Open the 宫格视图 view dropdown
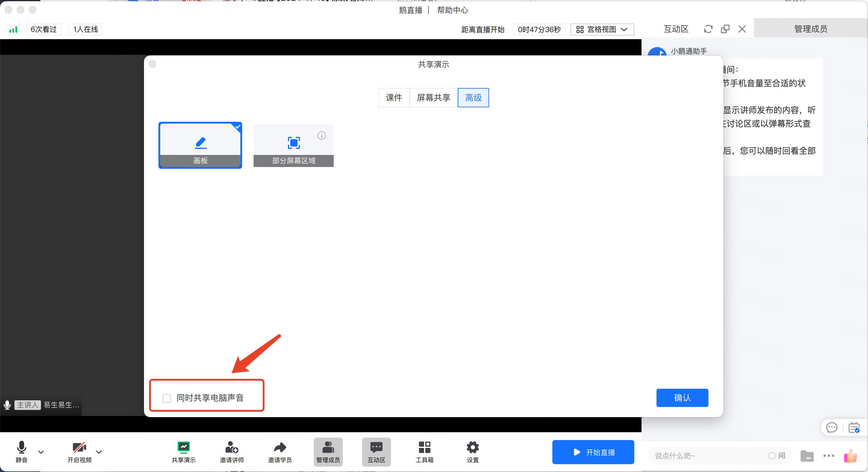 pos(602,29)
